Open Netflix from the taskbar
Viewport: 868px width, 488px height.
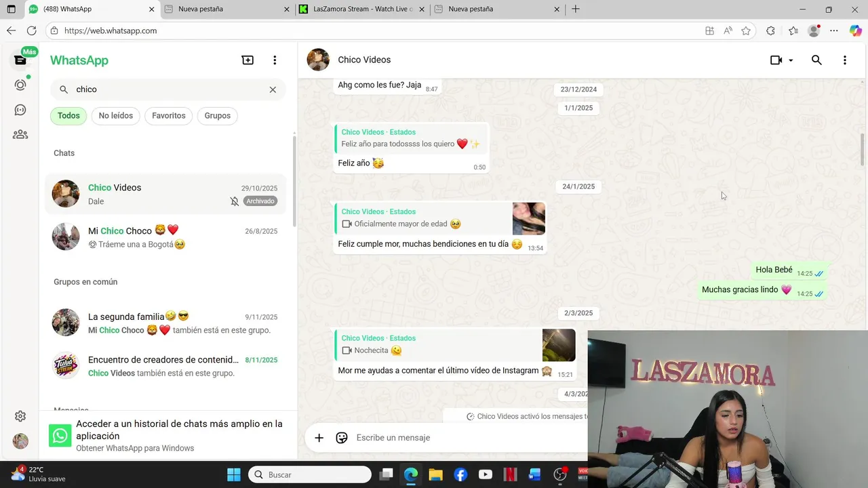[510, 474]
